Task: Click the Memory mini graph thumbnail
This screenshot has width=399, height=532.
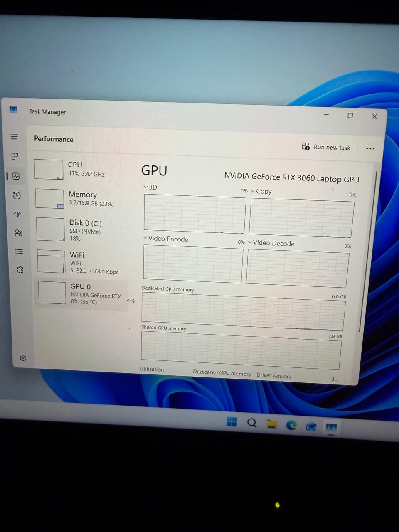Action: pyautogui.click(x=49, y=199)
